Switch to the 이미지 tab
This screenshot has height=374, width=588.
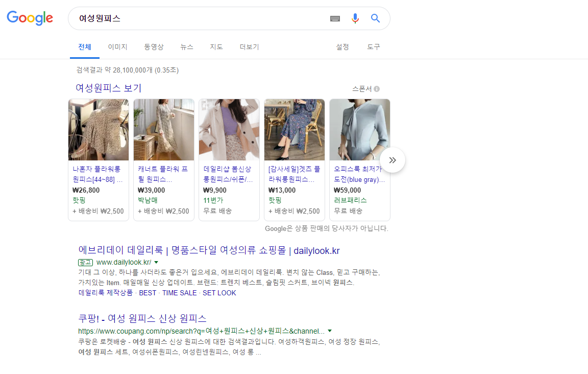pyautogui.click(x=117, y=46)
